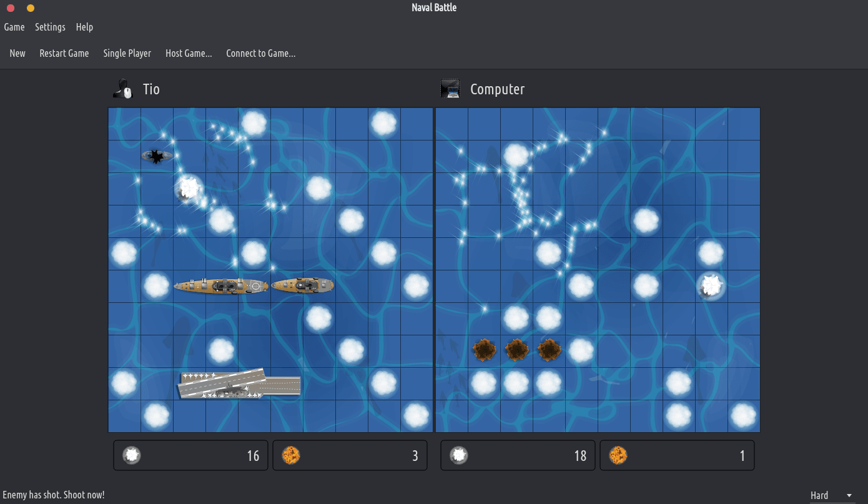The width and height of the screenshot is (868, 504).
Task: Choose Single Player mode
Action: pyautogui.click(x=127, y=53)
